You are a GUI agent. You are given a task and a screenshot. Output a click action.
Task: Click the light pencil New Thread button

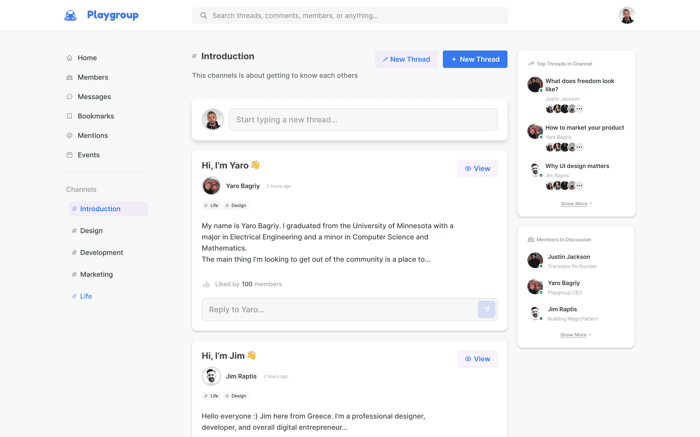(406, 59)
